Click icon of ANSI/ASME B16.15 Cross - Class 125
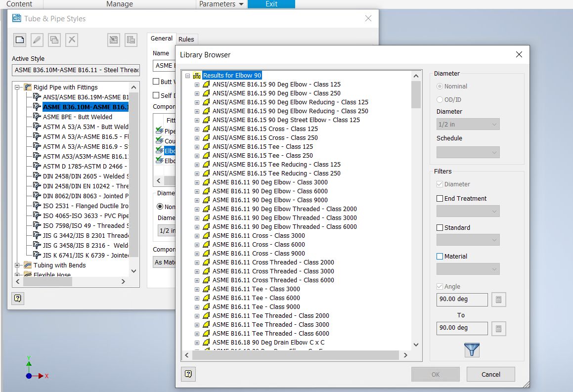Image resolution: width=573 pixels, height=392 pixels. (206, 129)
